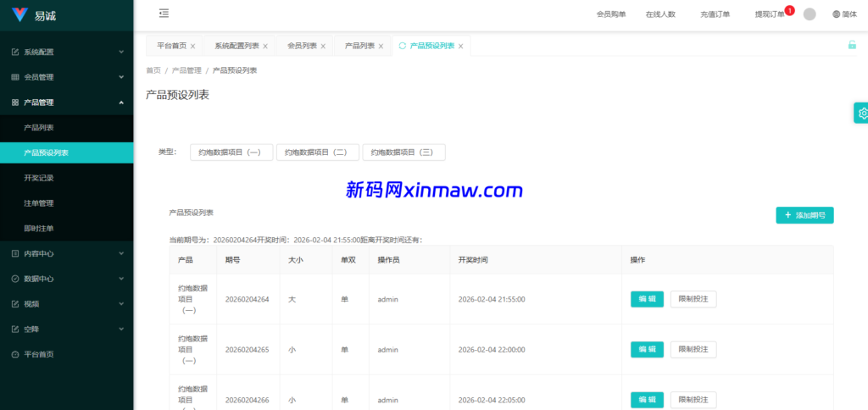
Task: Open 提现订单 in the top bar
Action: [770, 14]
